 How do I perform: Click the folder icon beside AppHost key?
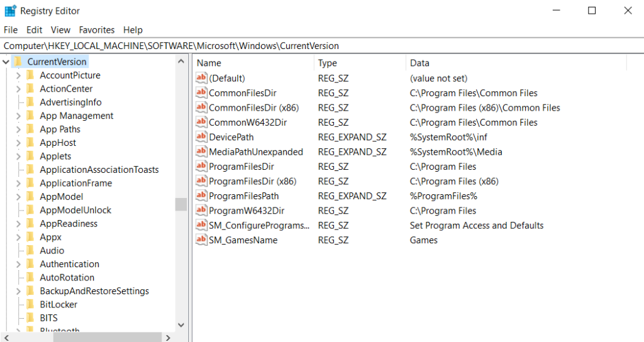[30, 143]
